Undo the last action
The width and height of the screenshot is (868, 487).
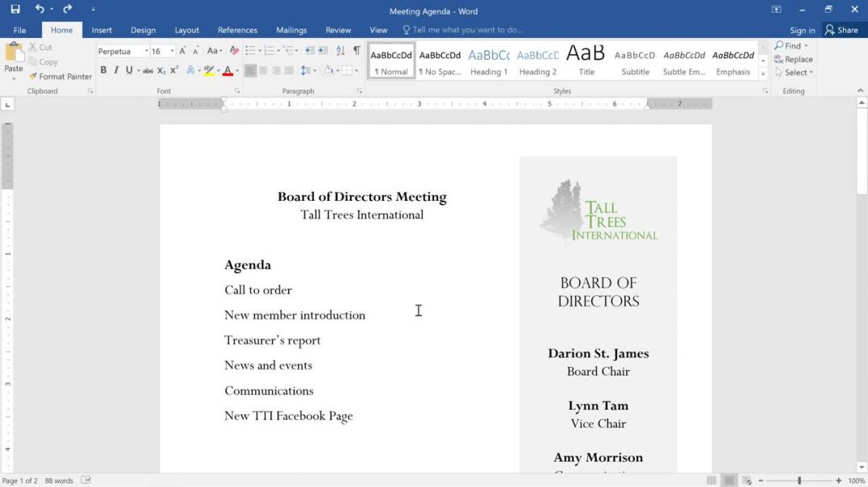click(40, 9)
